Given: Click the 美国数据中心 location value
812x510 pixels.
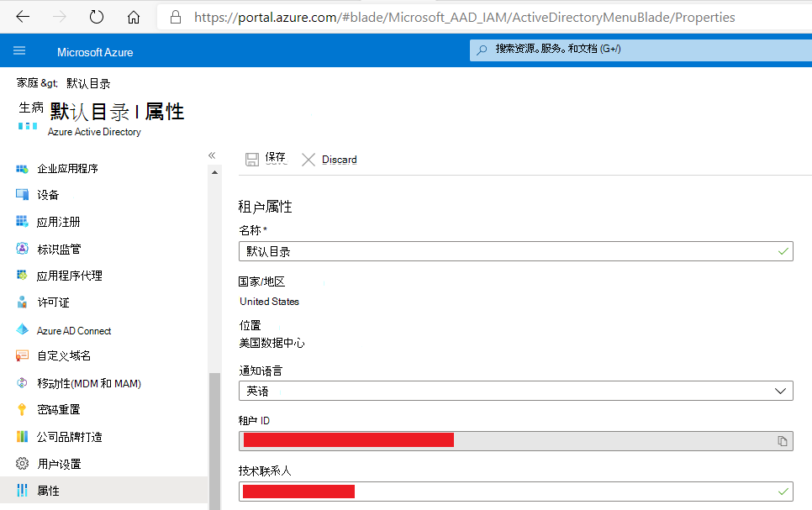Looking at the screenshot, I should [272, 343].
